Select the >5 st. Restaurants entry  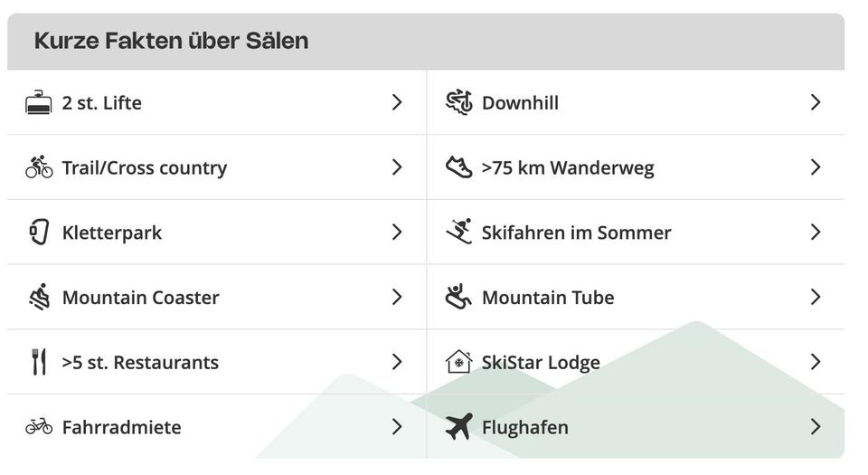pos(140,362)
